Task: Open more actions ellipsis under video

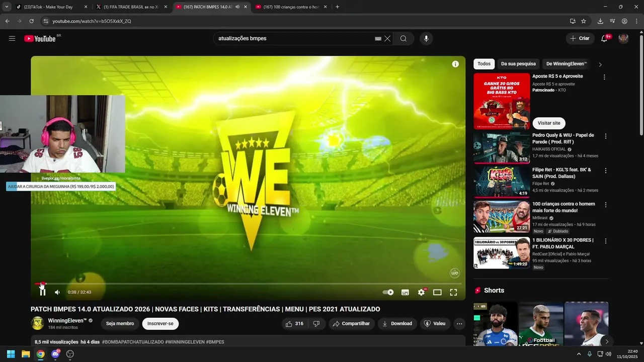Action: point(459,324)
